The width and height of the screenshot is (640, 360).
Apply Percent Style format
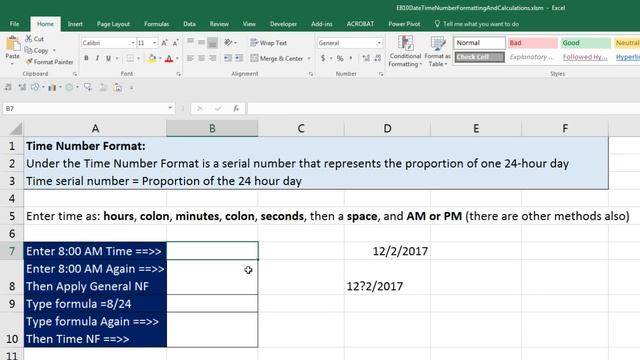340,58
